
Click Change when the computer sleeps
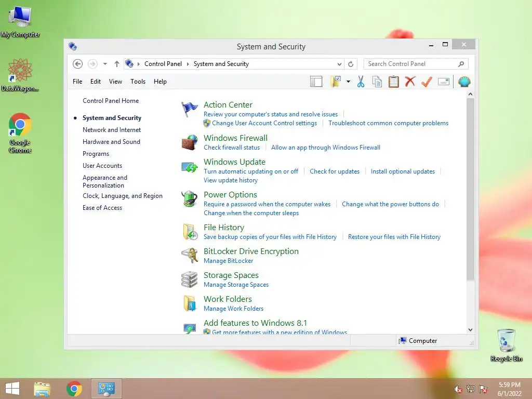pyautogui.click(x=251, y=213)
